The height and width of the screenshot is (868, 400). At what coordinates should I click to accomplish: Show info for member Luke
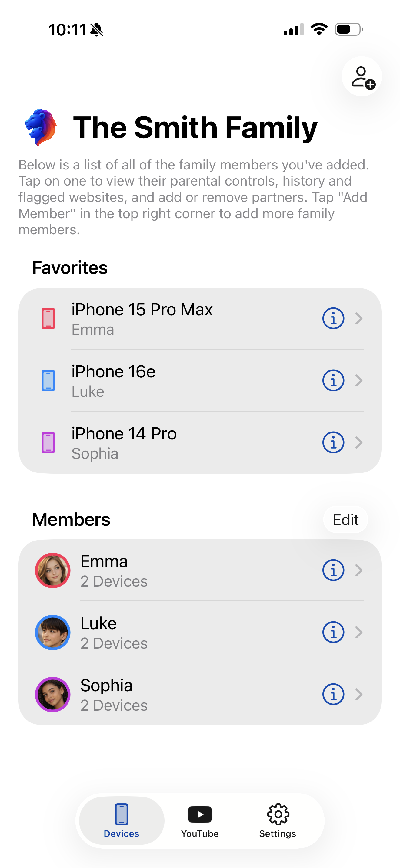(x=333, y=632)
